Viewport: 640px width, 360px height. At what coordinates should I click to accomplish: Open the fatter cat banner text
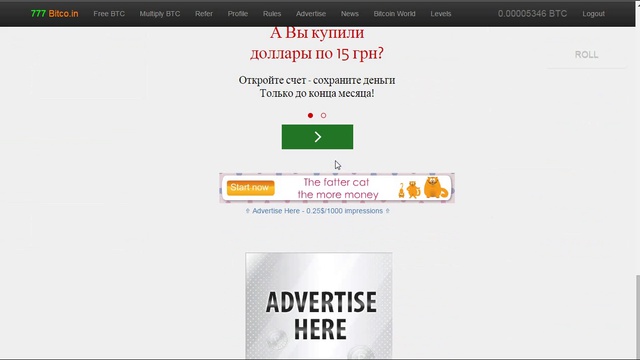click(x=337, y=188)
